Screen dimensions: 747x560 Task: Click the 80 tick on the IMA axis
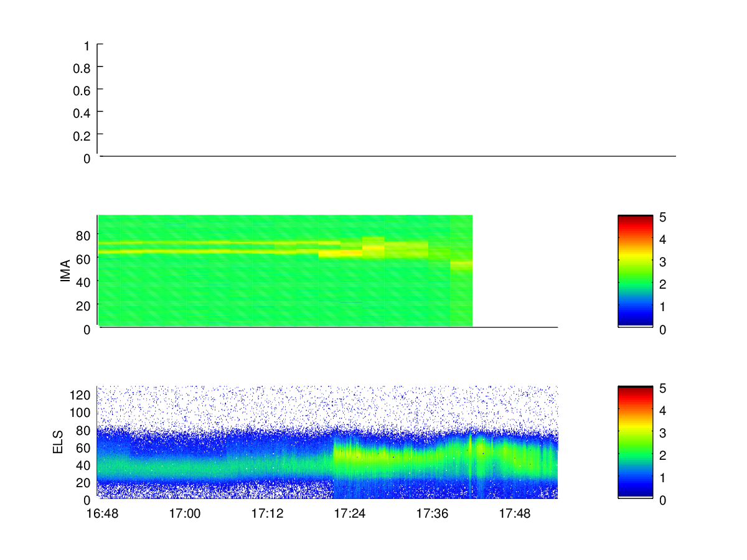pyautogui.click(x=83, y=235)
